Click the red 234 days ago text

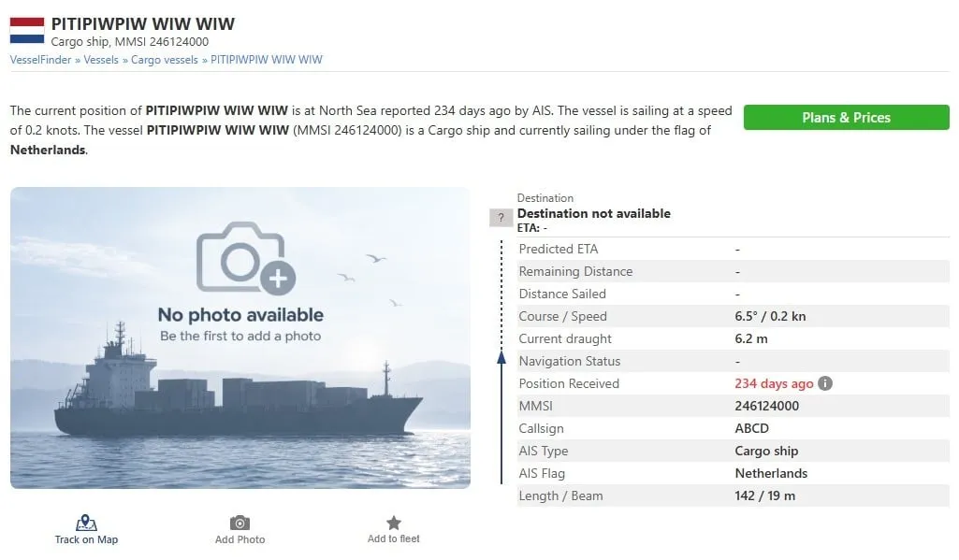pos(774,383)
